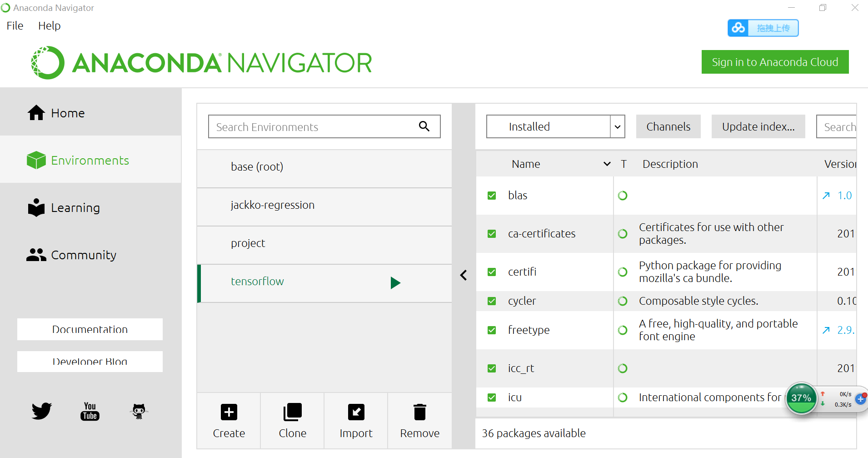Collapse the environments panel with left chevron

(464, 275)
